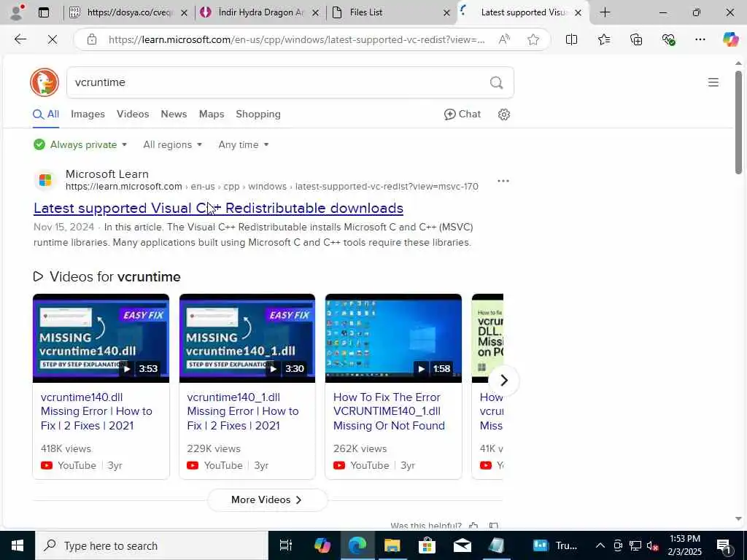Open Browser essentials heart icon

point(668,39)
